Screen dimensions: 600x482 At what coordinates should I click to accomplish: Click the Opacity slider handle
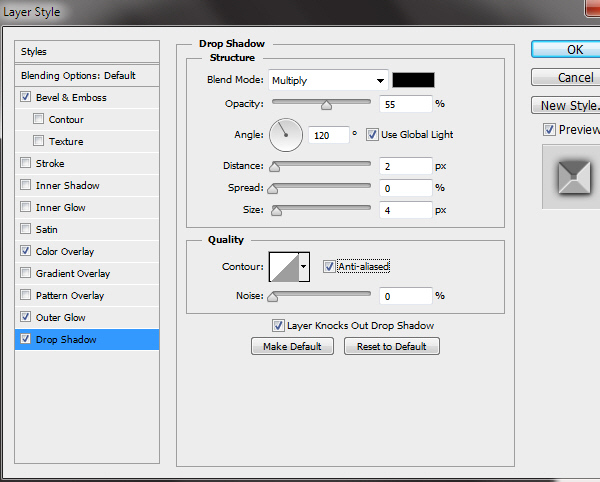coord(326,104)
